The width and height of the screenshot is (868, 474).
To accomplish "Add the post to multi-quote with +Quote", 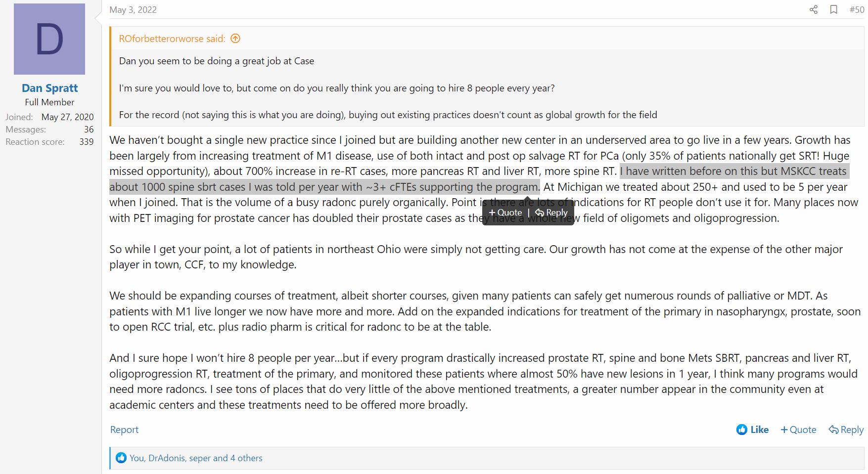I will click(x=798, y=430).
